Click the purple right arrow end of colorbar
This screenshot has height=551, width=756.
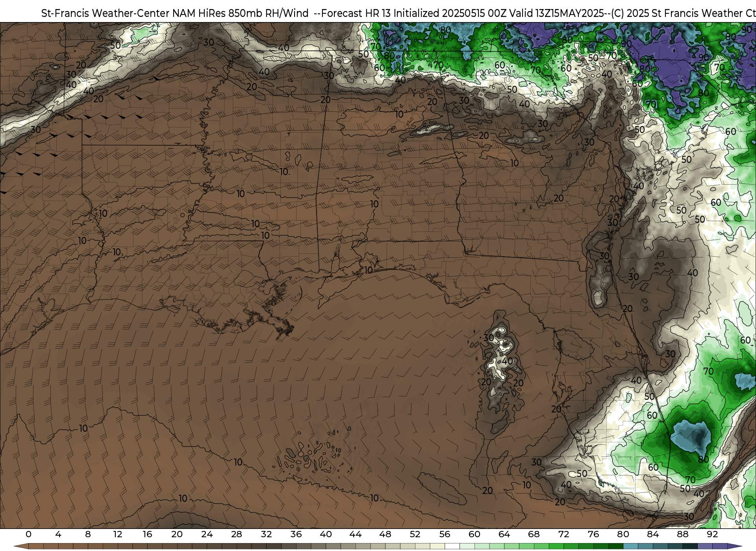click(x=735, y=546)
